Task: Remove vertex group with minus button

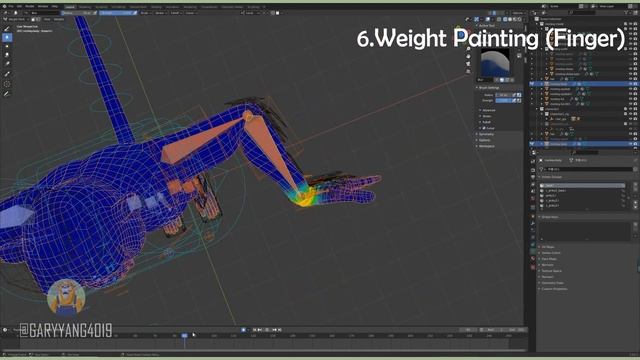Action: (x=635, y=189)
